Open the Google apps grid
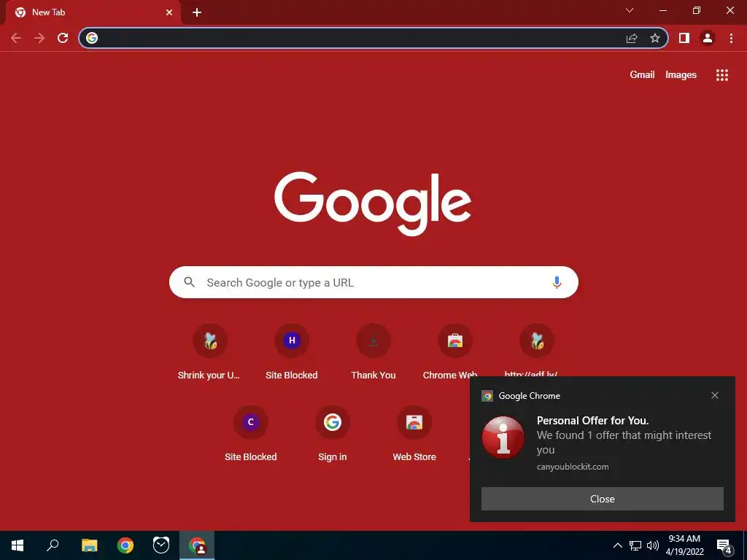The width and height of the screenshot is (747, 560). (x=721, y=75)
